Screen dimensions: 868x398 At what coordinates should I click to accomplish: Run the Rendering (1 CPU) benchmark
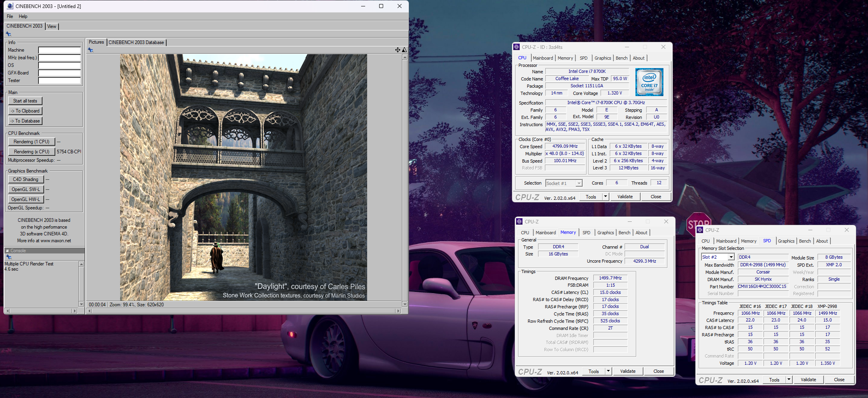[31, 142]
